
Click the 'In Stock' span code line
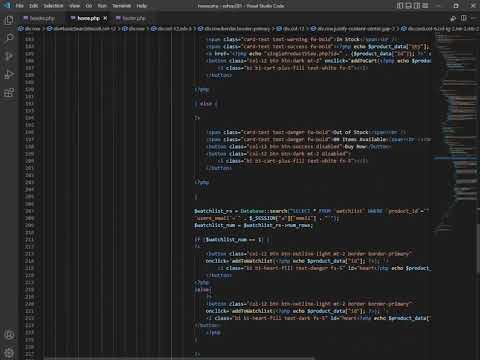(302, 39)
